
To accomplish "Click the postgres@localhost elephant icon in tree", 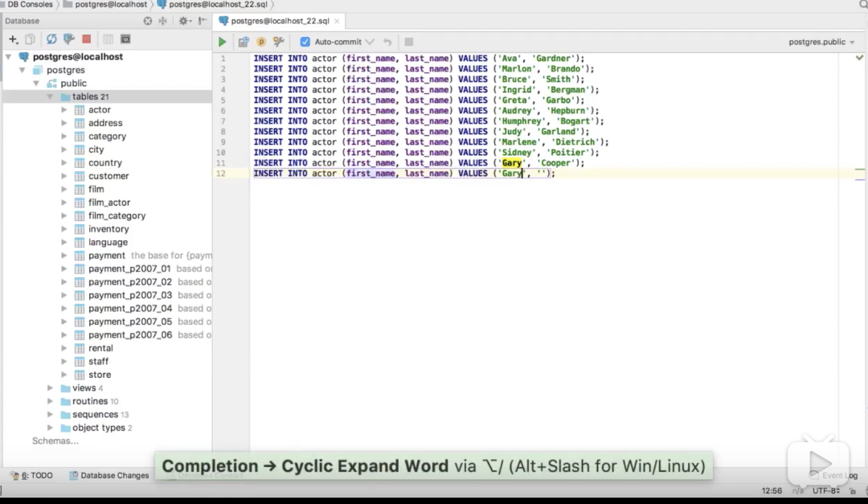I will [x=24, y=56].
